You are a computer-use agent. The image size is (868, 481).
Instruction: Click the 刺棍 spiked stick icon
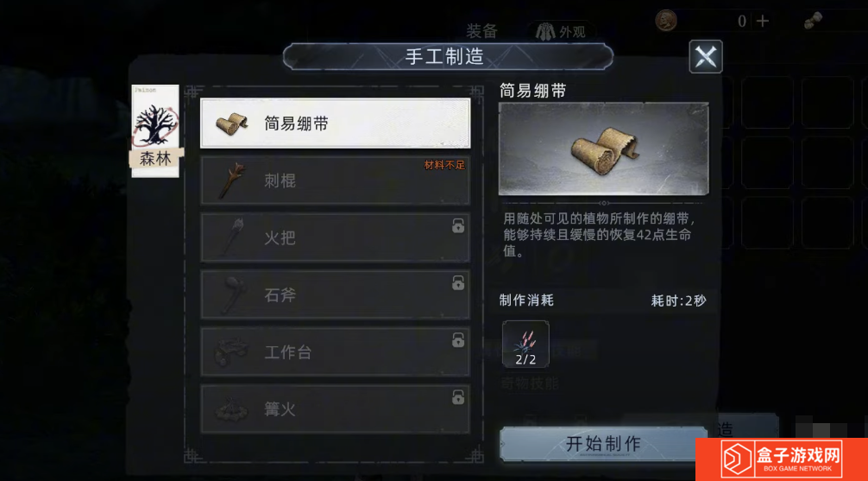[231, 180]
